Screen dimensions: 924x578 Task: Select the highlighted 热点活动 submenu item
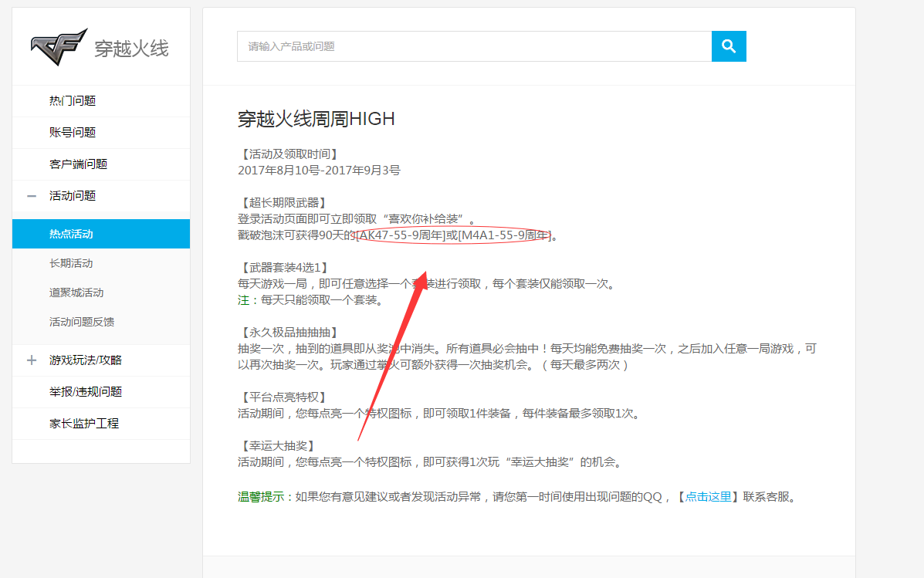point(101,234)
